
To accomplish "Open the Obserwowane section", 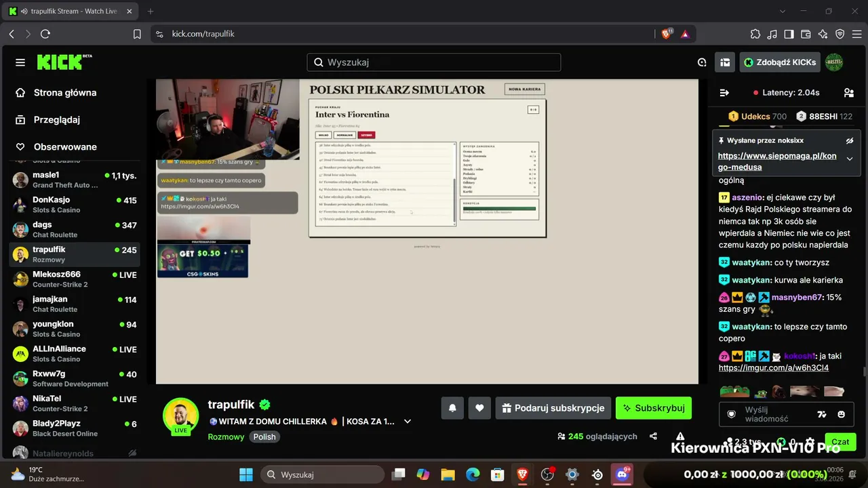I will pos(65,147).
